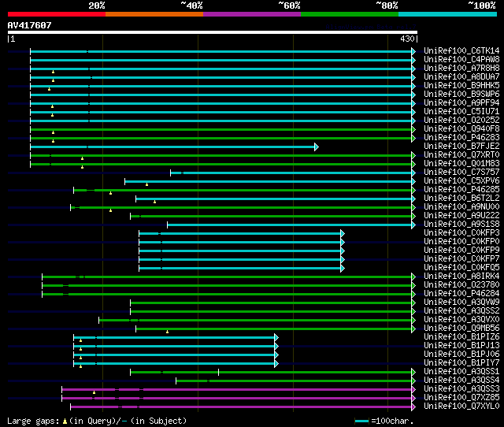
Task: Click the purple alignment bar for Q7XYL0
Action: click(x=241, y=407)
